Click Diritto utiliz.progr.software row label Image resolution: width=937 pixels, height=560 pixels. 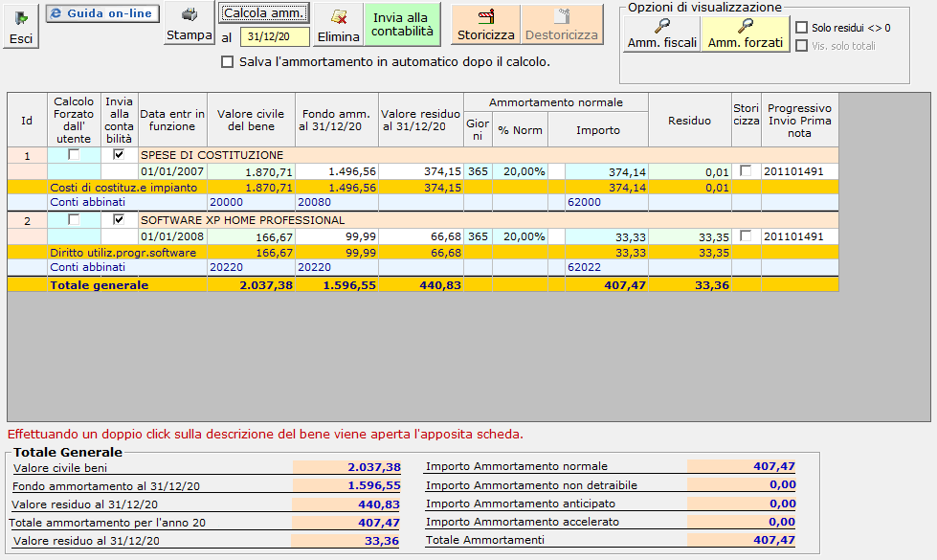pos(123,253)
